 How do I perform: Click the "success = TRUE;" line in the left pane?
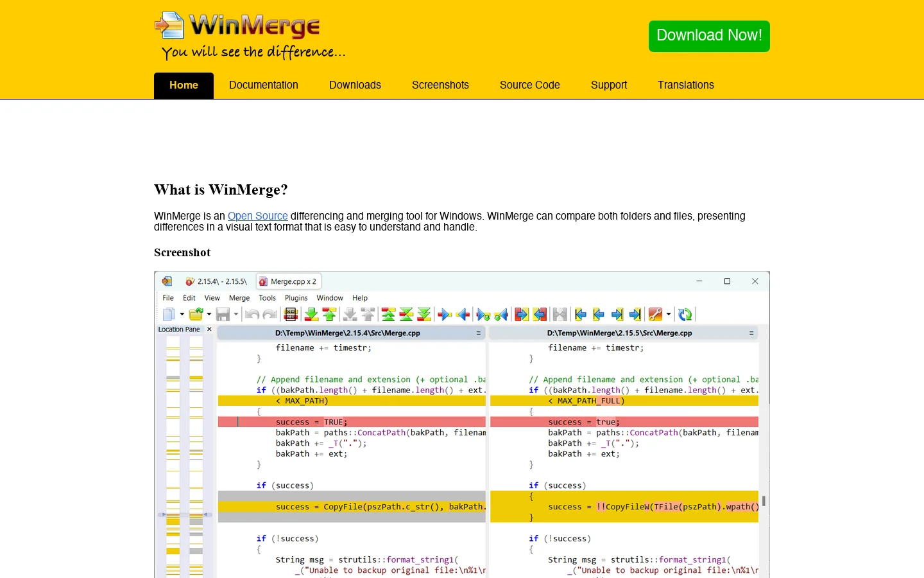click(x=352, y=422)
